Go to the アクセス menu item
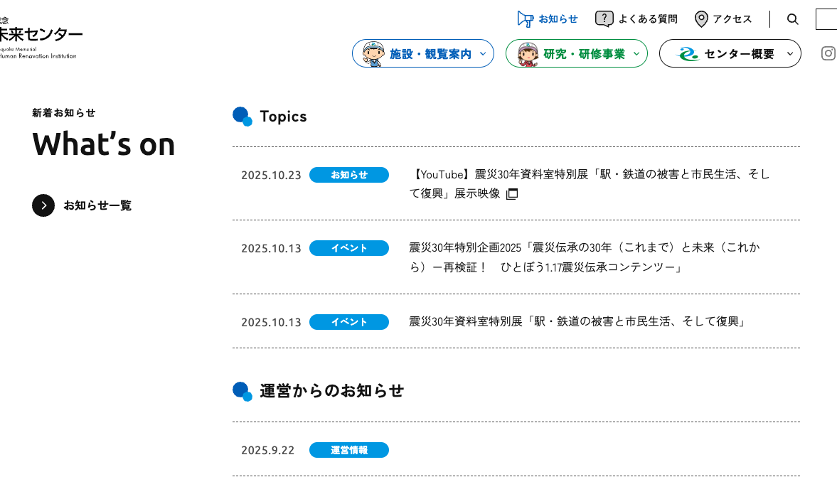 coord(732,19)
